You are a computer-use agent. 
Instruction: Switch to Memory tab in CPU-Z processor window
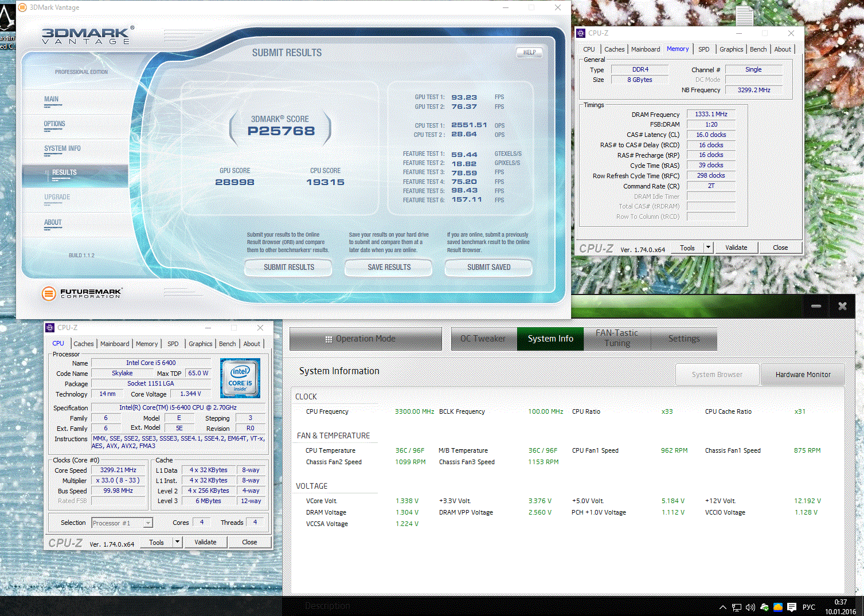pyautogui.click(x=147, y=344)
